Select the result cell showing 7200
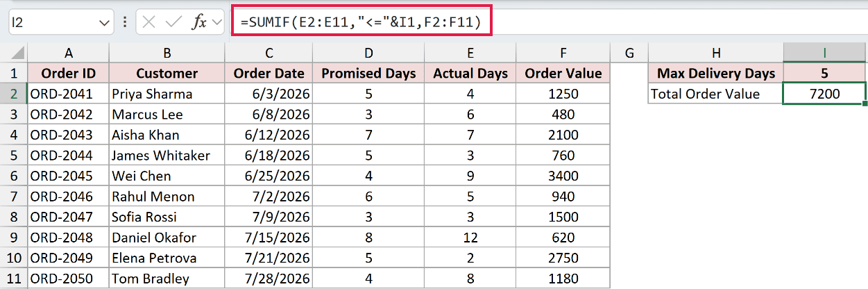This screenshot has height=289, width=868. coord(824,94)
